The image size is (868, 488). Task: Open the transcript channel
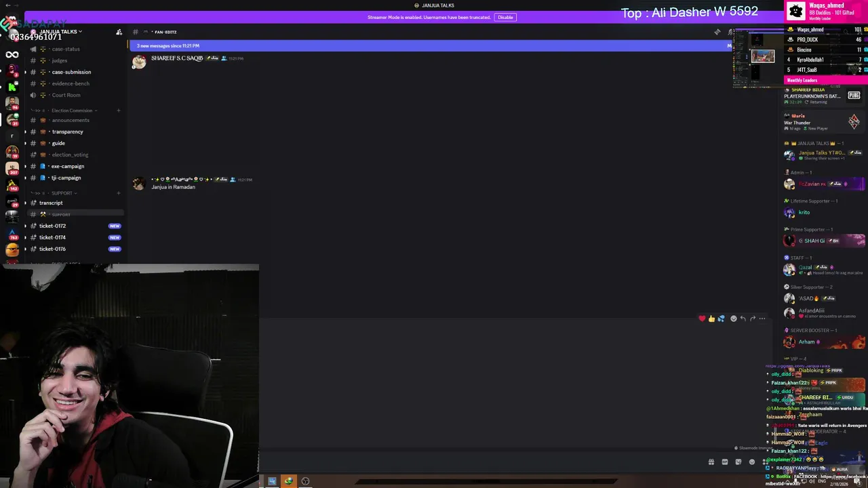tap(51, 203)
